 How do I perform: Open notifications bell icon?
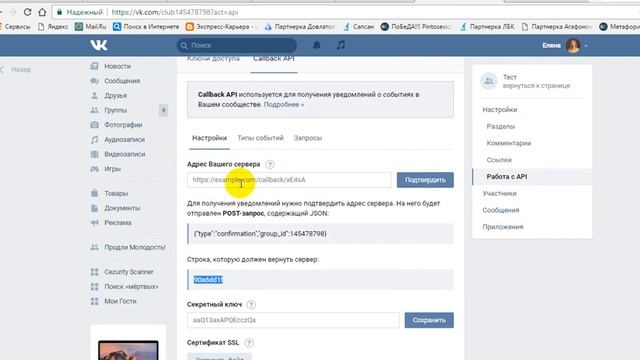coord(316,45)
